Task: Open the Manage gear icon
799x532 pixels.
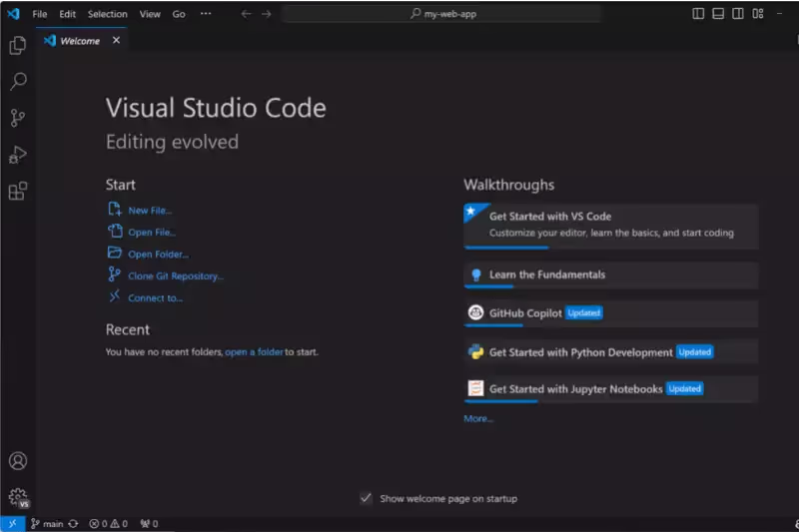Action: point(18,497)
